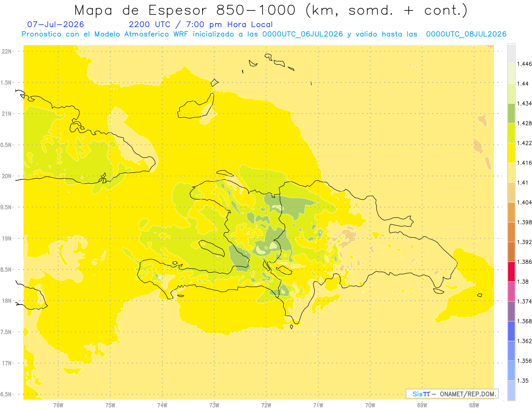532x411 pixels.
Task: Click the '73W' longitude label
Action: point(214,405)
